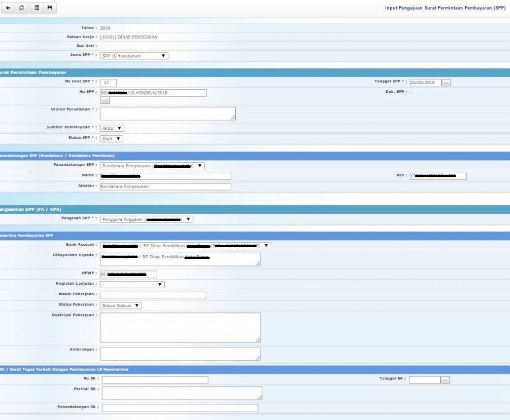Screen dimensions: 510x420
Task: Click the Waktu Pekerjaan input field
Action: 153,296
